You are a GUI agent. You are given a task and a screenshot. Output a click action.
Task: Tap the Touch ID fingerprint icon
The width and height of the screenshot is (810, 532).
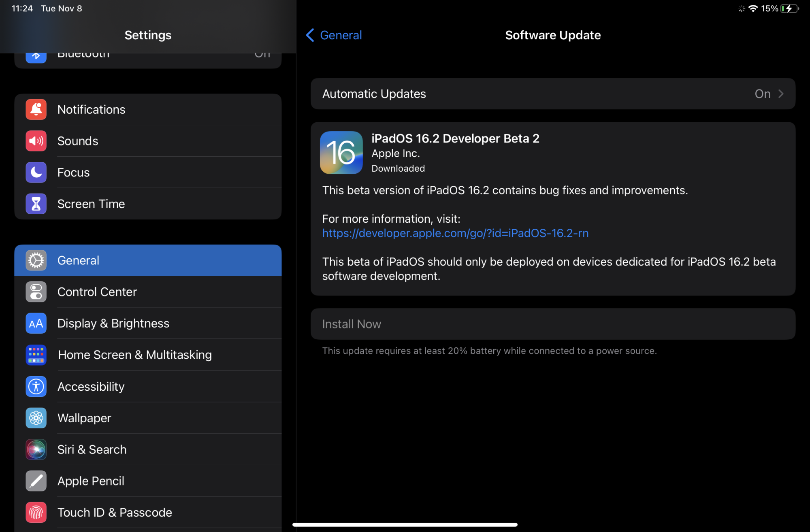pos(36,513)
